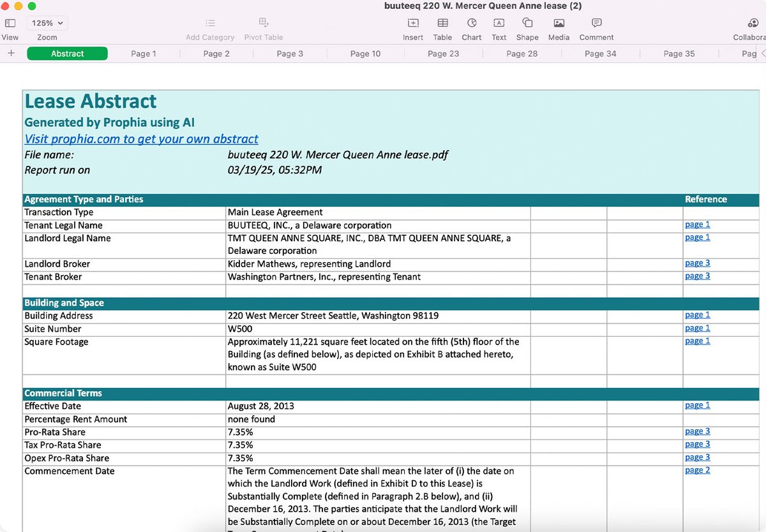Open the prophia.com abstract link
The width and height of the screenshot is (766, 532).
141,139
